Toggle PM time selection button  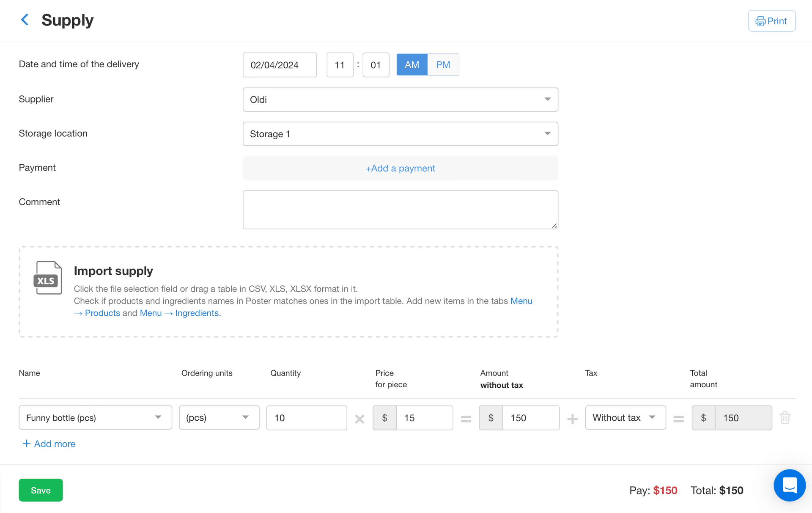[442, 64]
